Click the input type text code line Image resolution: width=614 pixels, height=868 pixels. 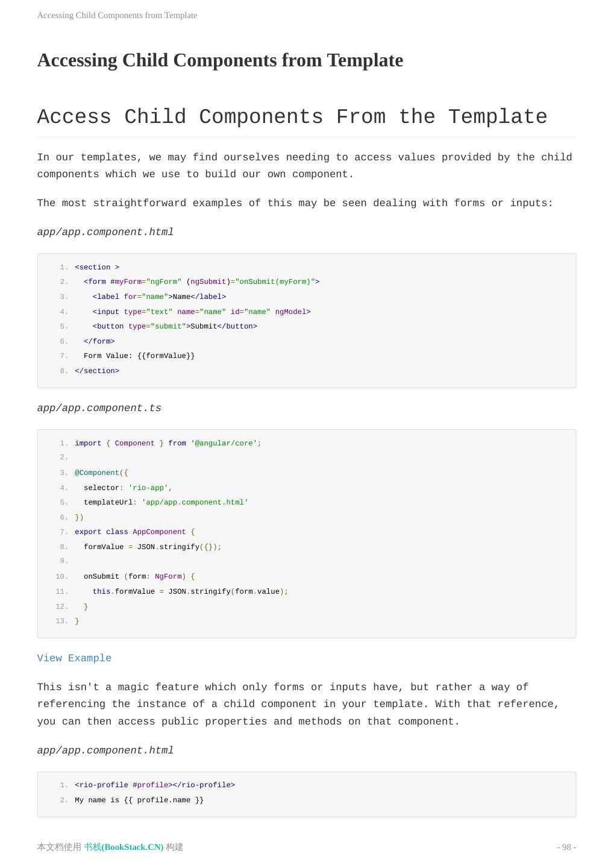coord(201,312)
